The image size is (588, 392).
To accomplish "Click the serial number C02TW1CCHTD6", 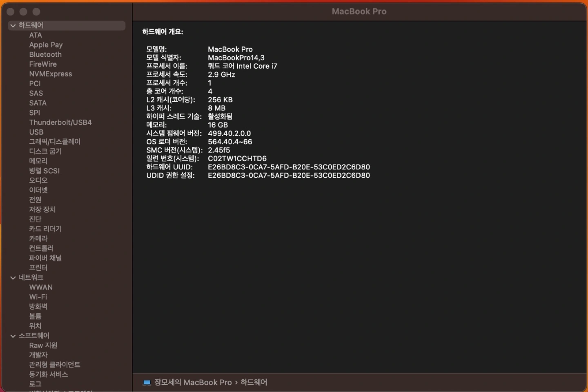I will pyautogui.click(x=237, y=159).
